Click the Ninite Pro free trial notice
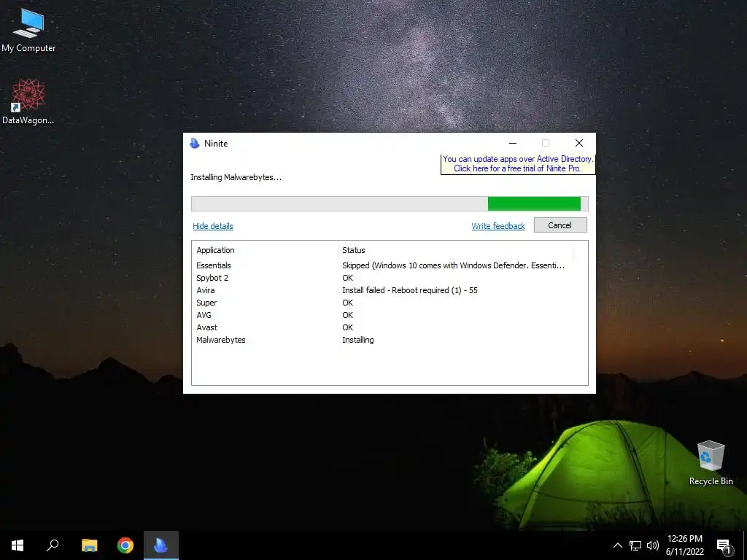The height and width of the screenshot is (560, 747). click(518, 164)
